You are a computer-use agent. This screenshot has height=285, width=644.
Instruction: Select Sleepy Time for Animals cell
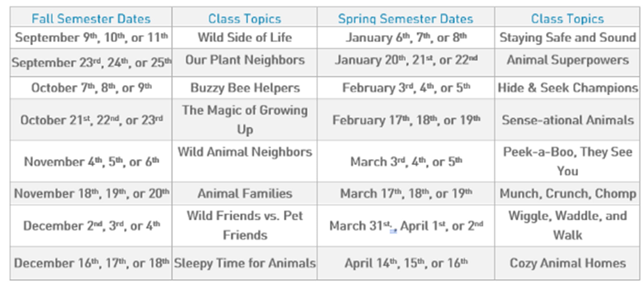245,263
